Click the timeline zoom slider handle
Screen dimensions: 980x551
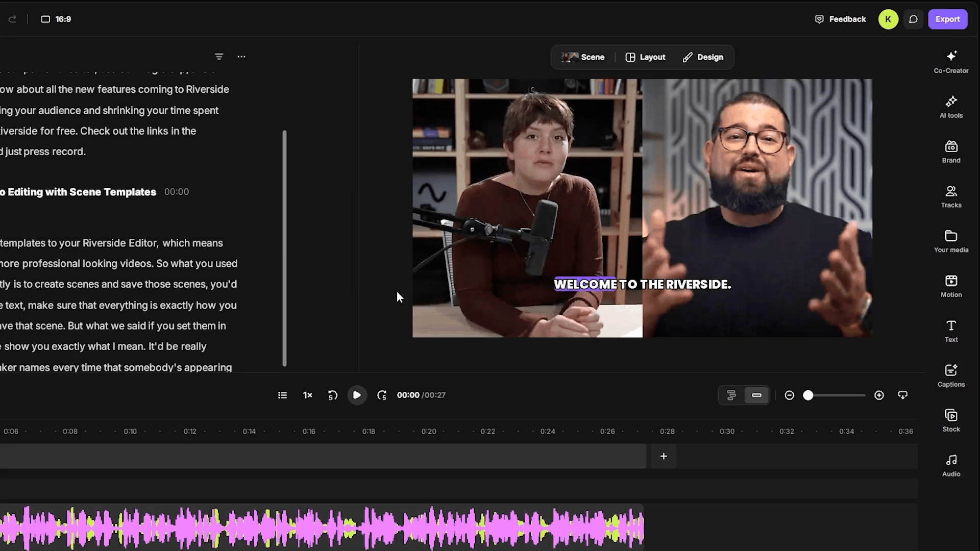tap(808, 395)
